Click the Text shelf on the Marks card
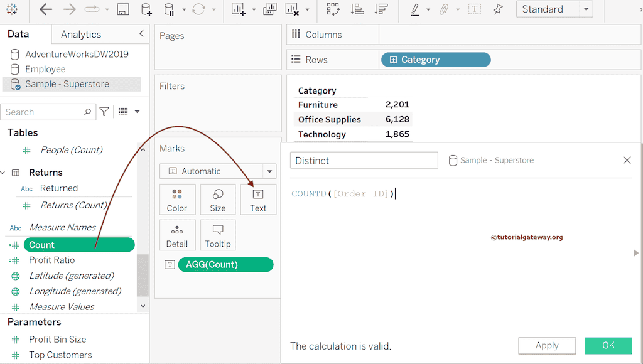 point(258,200)
